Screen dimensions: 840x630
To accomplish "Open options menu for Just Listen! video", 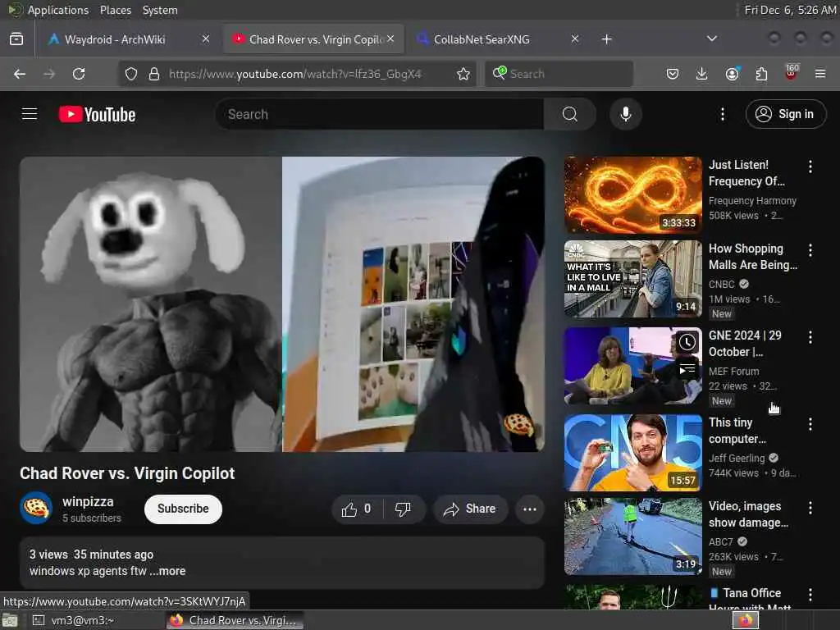I will [810, 167].
